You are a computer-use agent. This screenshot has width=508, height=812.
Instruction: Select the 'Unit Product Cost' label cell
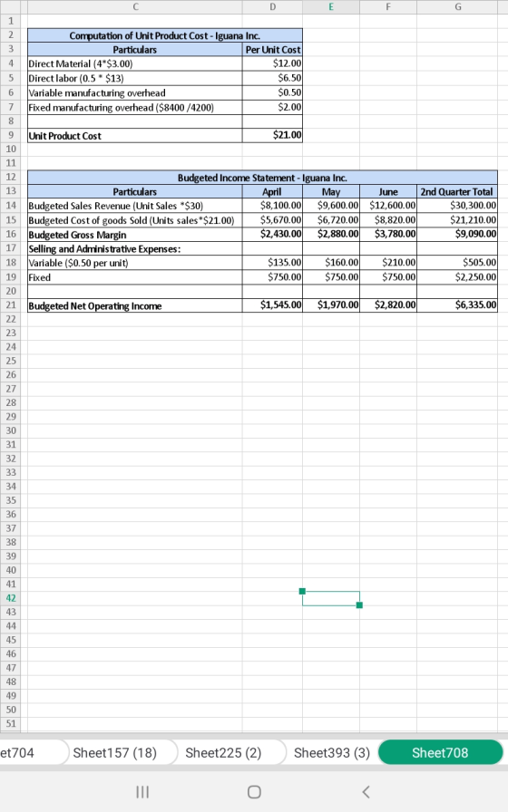[135, 136]
